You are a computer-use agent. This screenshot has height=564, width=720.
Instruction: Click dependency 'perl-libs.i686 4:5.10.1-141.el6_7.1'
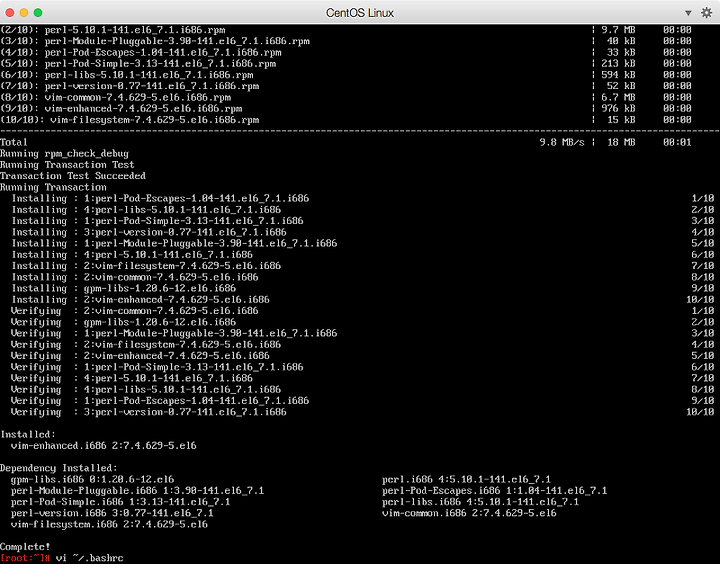pyautogui.click(x=480, y=502)
